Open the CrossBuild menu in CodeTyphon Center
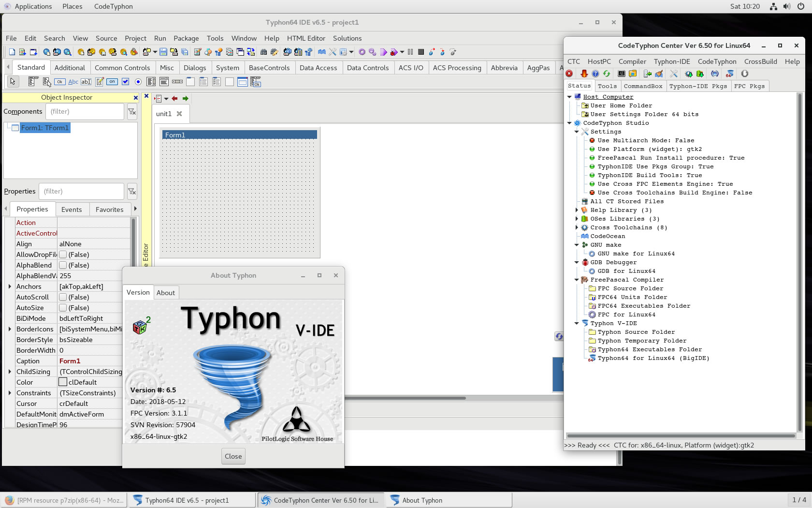The width and height of the screenshot is (812, 508). [760, 61]
